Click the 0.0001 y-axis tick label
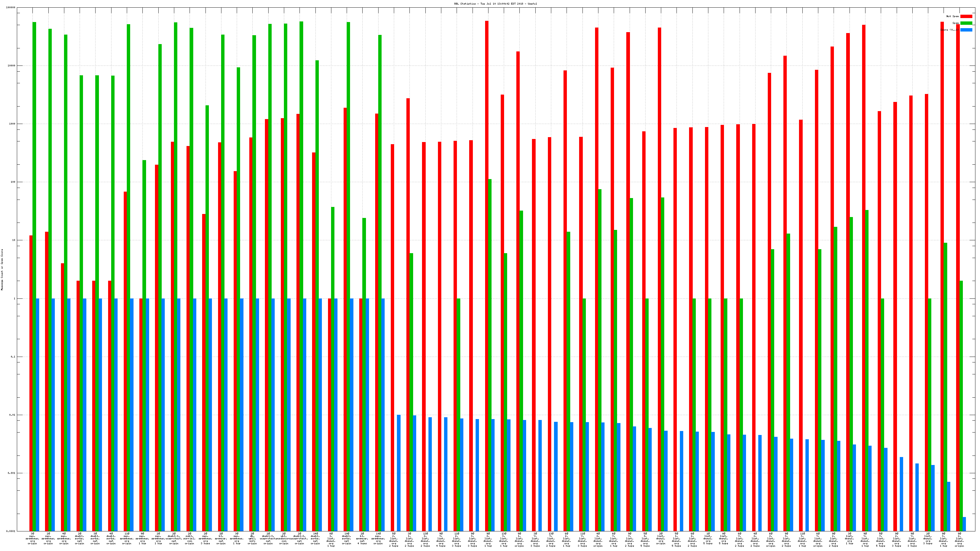This screenshot has width=980, height=551. coord(11,531)
